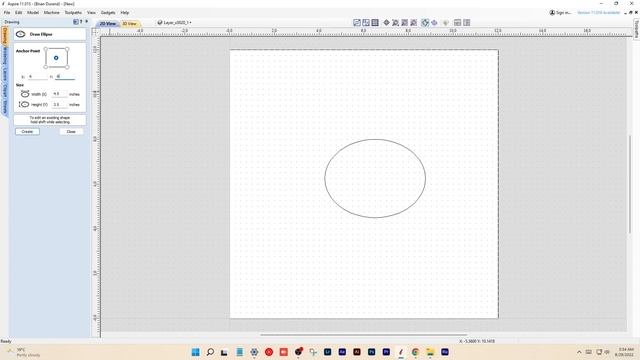The image size is (640, 360).
Task: Click the Version Available update link
Action: coord(598,13)
